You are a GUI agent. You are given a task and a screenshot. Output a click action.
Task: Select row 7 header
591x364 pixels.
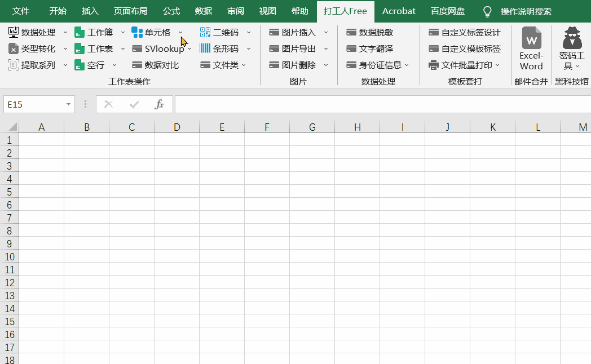pyautogui.click(x=10, y=217)
